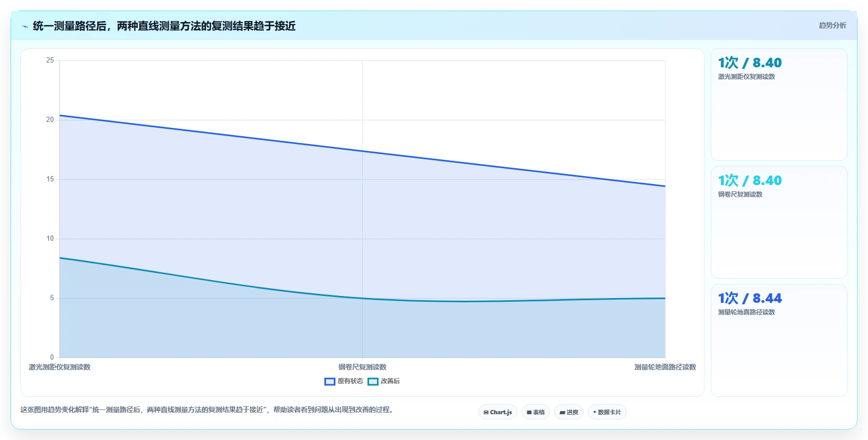Click the y-axis value 25
This screenshot has height=440, width=868.
50,60
